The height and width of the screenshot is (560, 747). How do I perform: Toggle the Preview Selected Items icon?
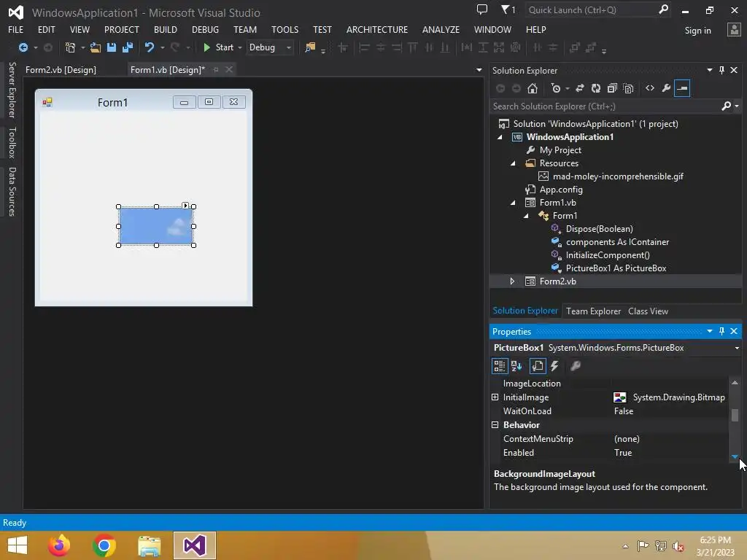682,88
